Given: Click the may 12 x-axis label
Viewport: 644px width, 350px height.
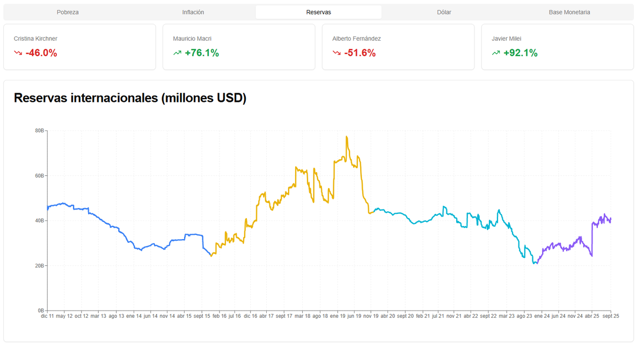Looking at the screenshot, I should point(64,316).
